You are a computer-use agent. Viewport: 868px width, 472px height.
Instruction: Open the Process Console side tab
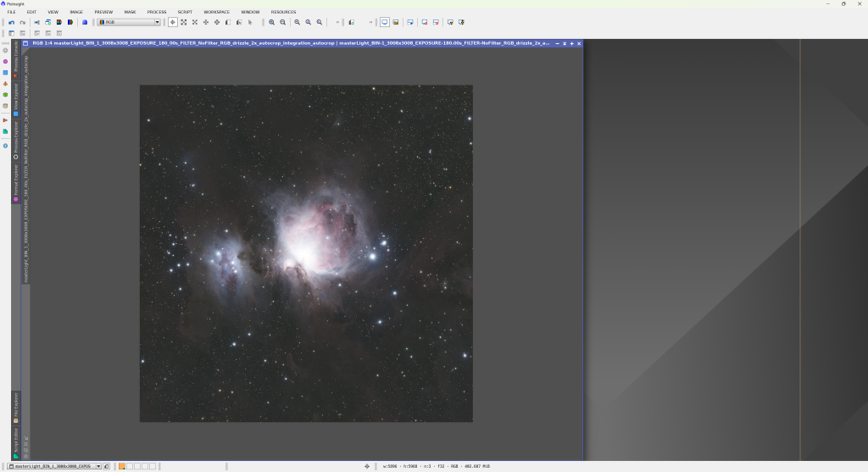[15, 58]
